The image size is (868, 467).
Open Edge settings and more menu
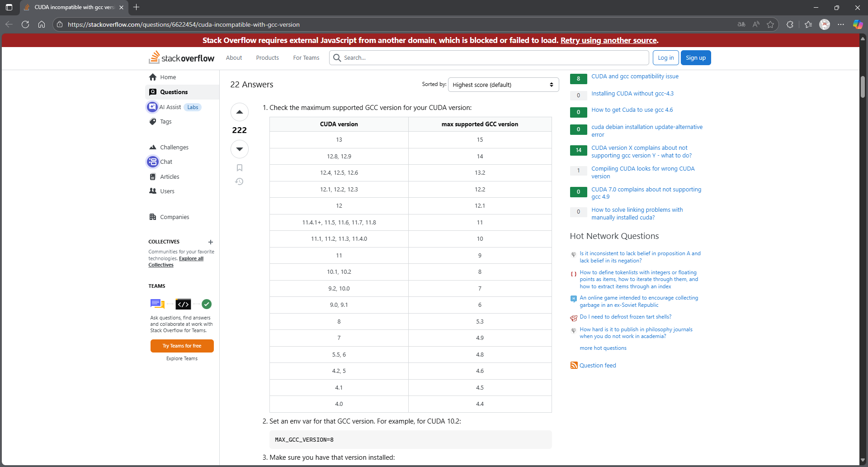(841, 24)
